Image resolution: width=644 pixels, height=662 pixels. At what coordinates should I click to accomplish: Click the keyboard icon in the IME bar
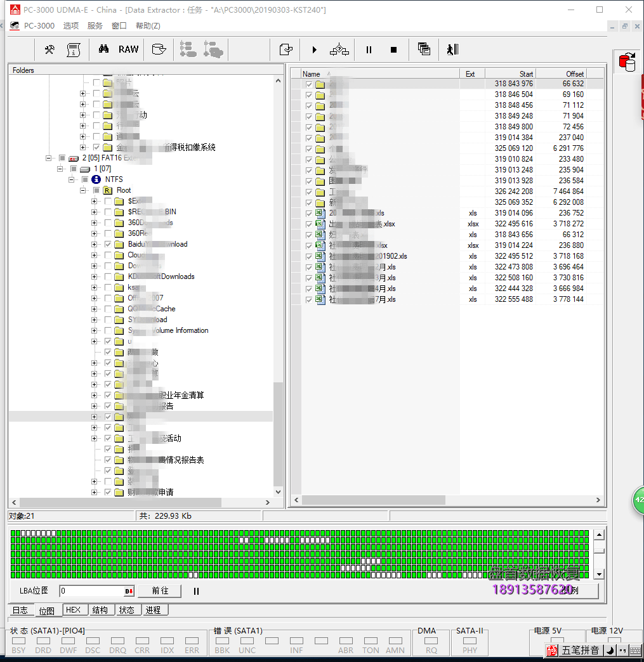[636, 651]
